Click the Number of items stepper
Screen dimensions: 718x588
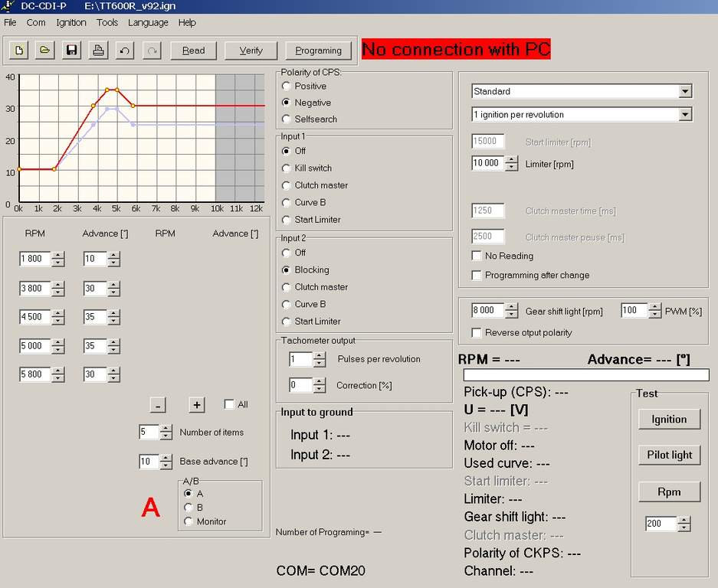pos(166,433)
